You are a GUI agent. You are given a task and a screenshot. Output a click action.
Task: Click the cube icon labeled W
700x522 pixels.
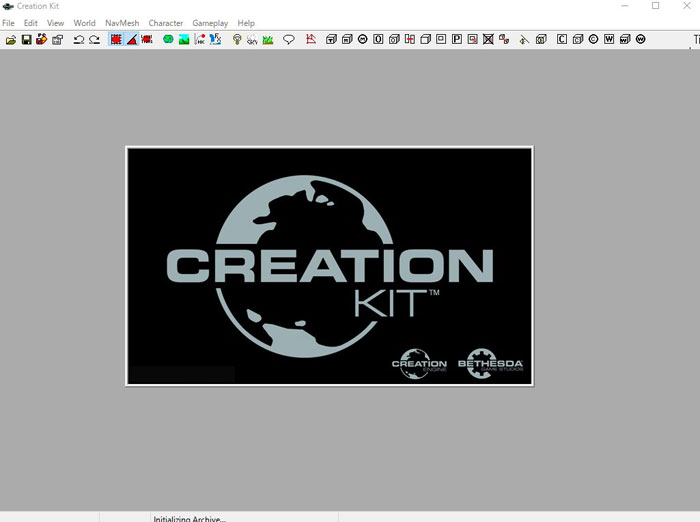(x=625, y=40)
